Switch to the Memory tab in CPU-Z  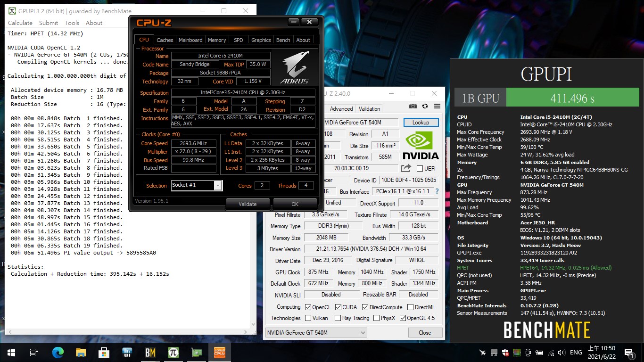point(217,40)
